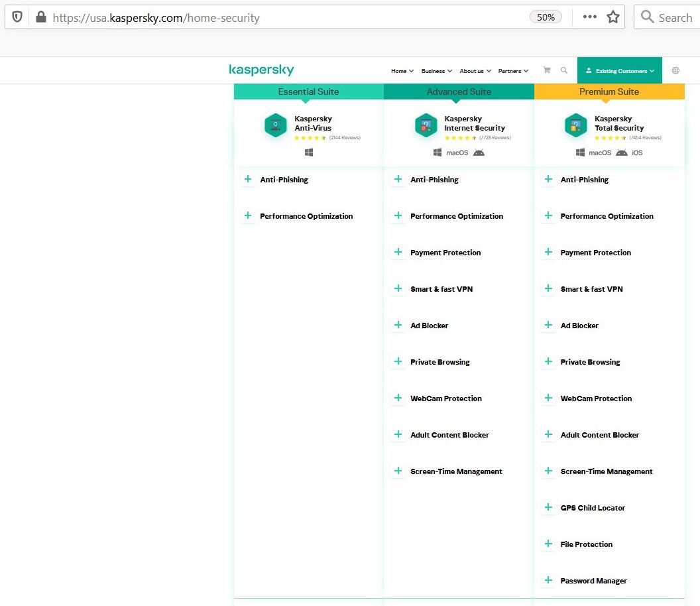Select the Essential Suite tab
The image size is (700, 606).
tap(308, 91)
